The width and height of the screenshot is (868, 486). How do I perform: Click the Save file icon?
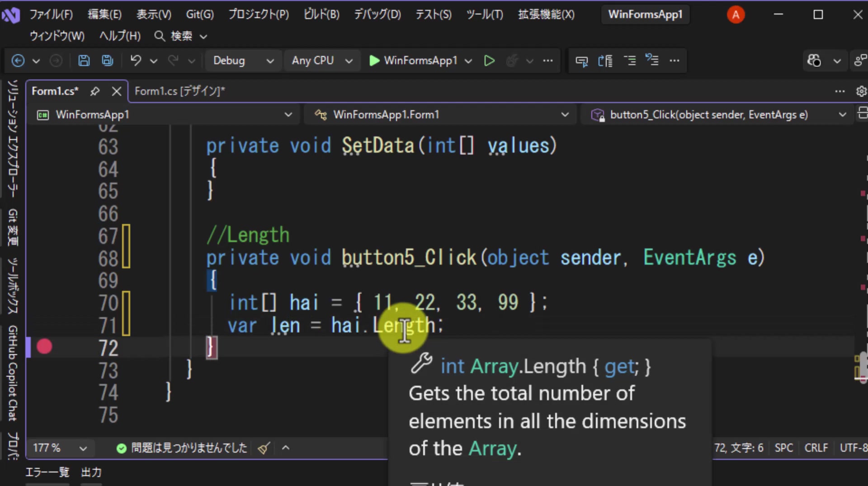pos(84,61)
